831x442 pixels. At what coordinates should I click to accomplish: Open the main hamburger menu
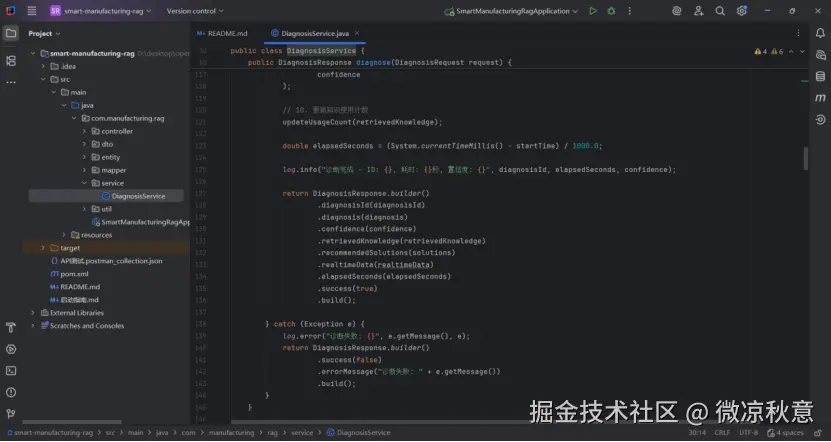tap(32, 11)
